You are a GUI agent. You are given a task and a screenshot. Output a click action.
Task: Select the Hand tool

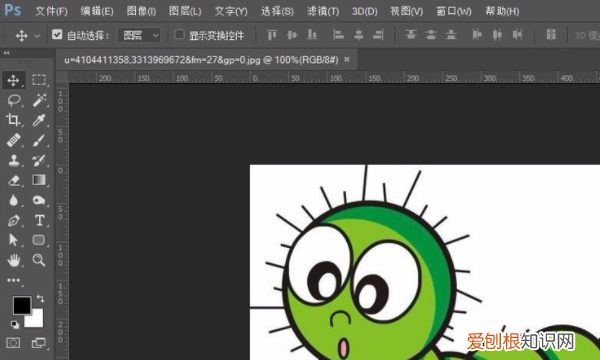pyautogui.click(x=14, y=261)
